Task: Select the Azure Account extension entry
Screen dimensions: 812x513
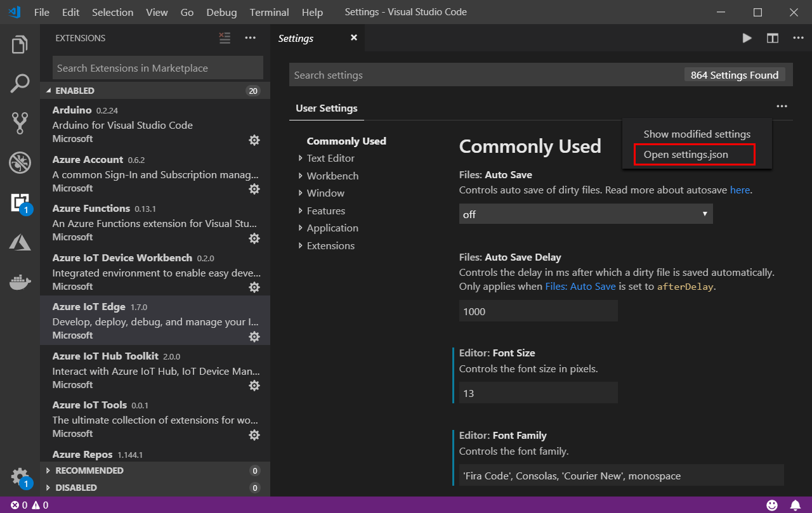Action: coord(155,174)
